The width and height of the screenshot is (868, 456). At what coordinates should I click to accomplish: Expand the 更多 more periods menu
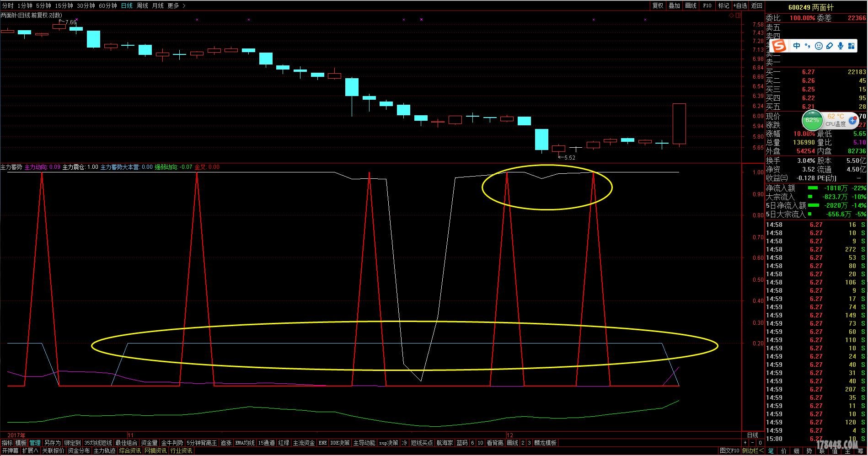[176, 5]
